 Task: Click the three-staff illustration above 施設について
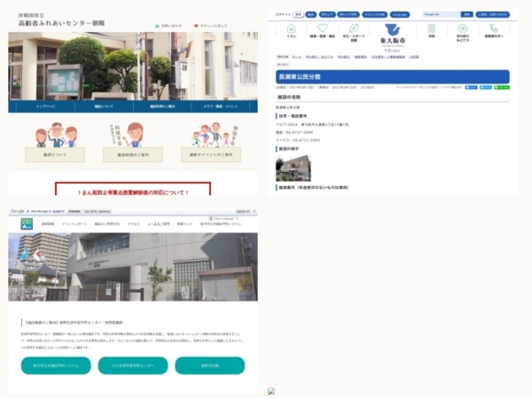(57, 135)
